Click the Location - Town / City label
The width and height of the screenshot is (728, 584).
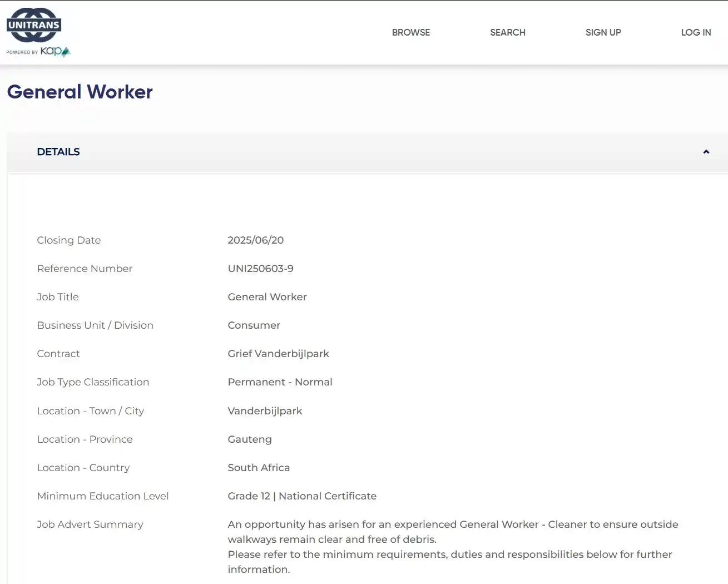[x=91, y=411]
